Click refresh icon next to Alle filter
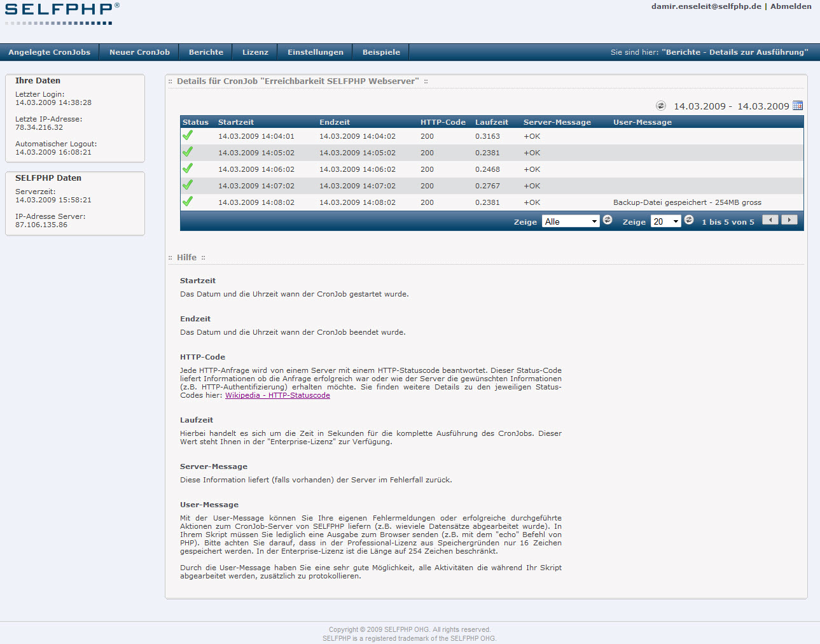This screenshot has width=820, height=644. pyautogui.click(x=608, y=220)
